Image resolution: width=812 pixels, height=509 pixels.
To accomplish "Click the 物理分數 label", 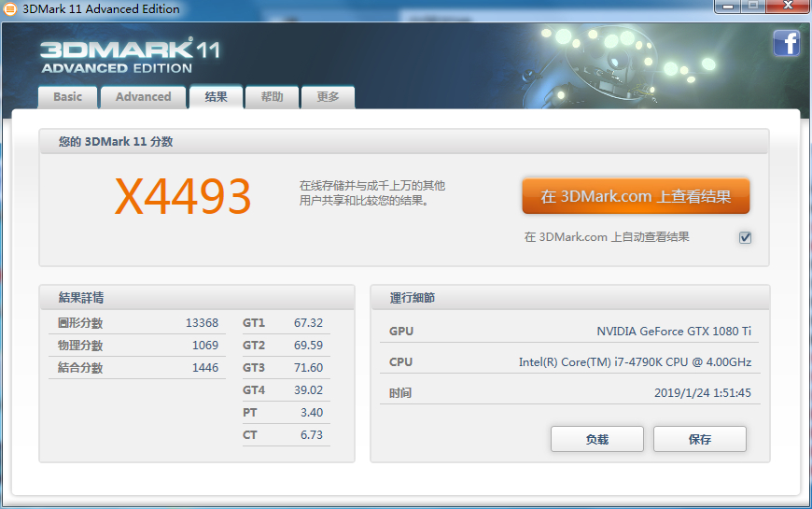I will 80,346.
